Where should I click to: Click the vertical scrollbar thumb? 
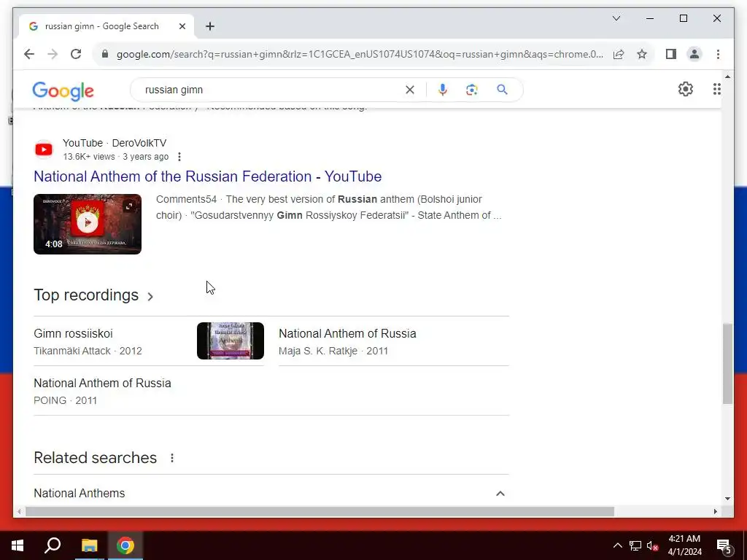coord(727,364)
